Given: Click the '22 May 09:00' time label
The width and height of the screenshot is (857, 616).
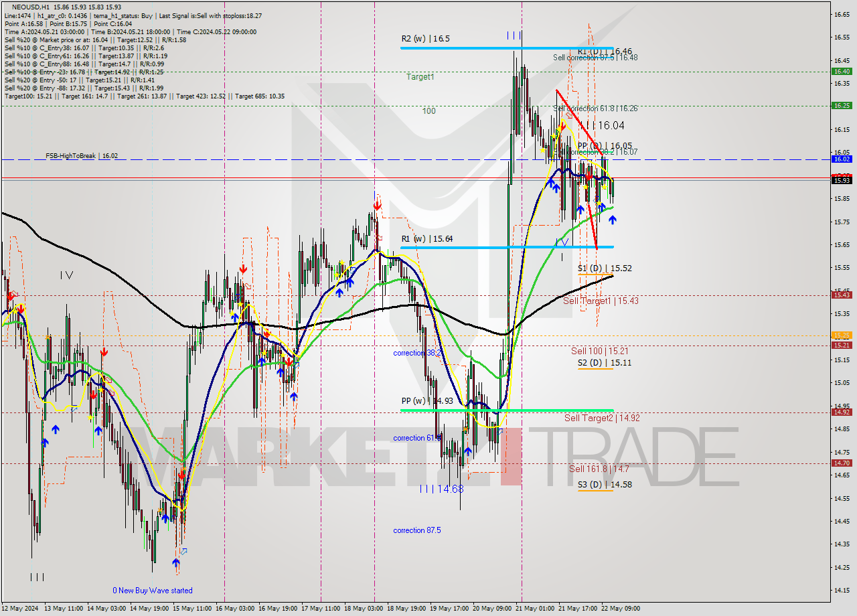Looking at the screenshot, I should [621, 609].
